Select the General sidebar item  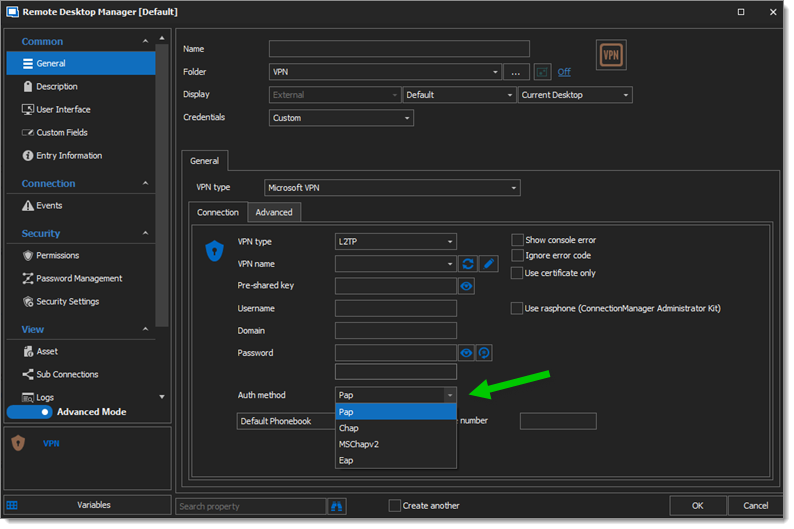click(81, 63)
